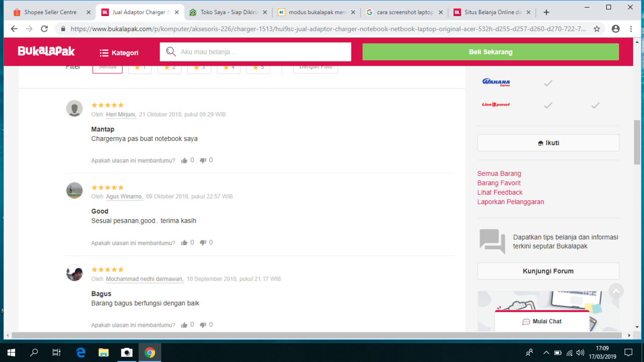Click the scroll-to-top arrow button
The width and height of the screenshot is (644, 362).
[x=616, y=291]
